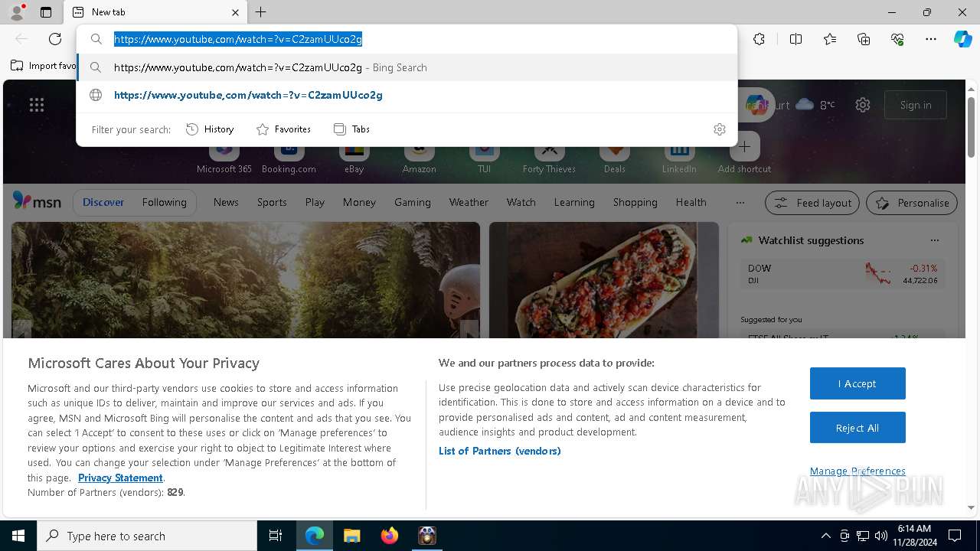Click Reject All on privacy banner
The height and width of the screenshot is (551, 980).
(x=857, y=428)
